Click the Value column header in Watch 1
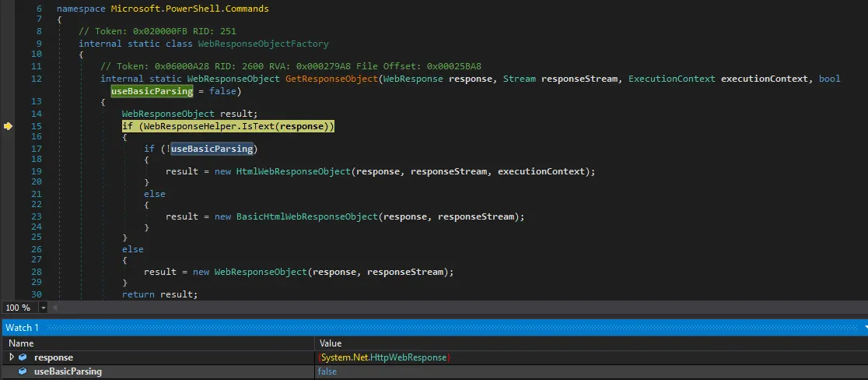The image size is (868, 380). coord(331,343)
